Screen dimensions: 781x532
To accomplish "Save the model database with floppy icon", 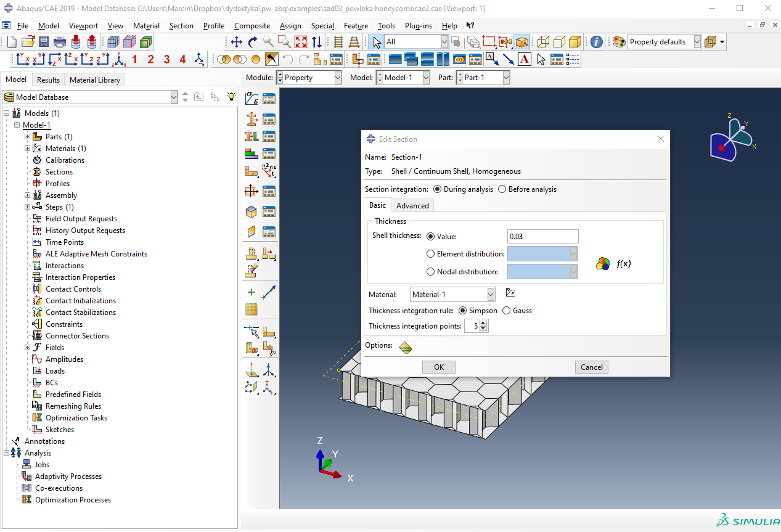I will [x=44, y=42].
